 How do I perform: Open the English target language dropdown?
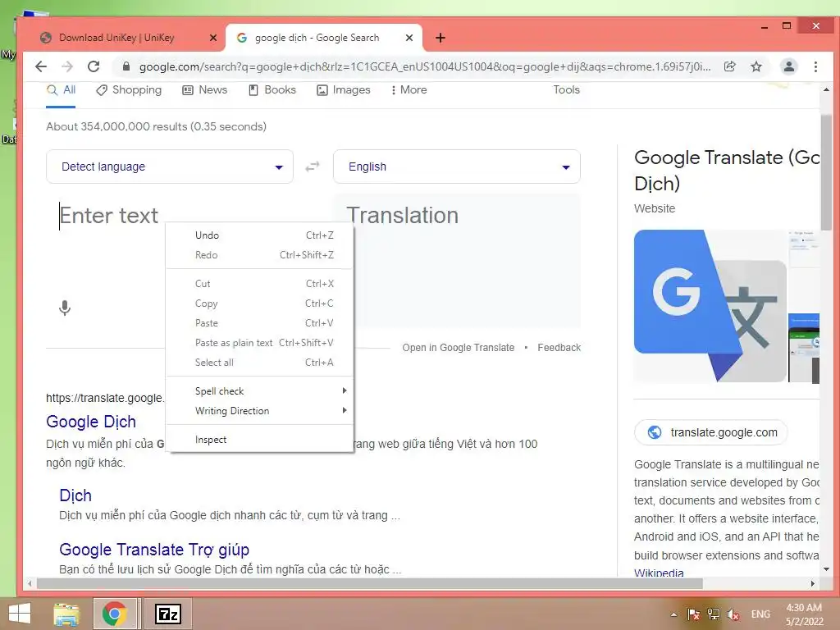click(x=457, y=167)
